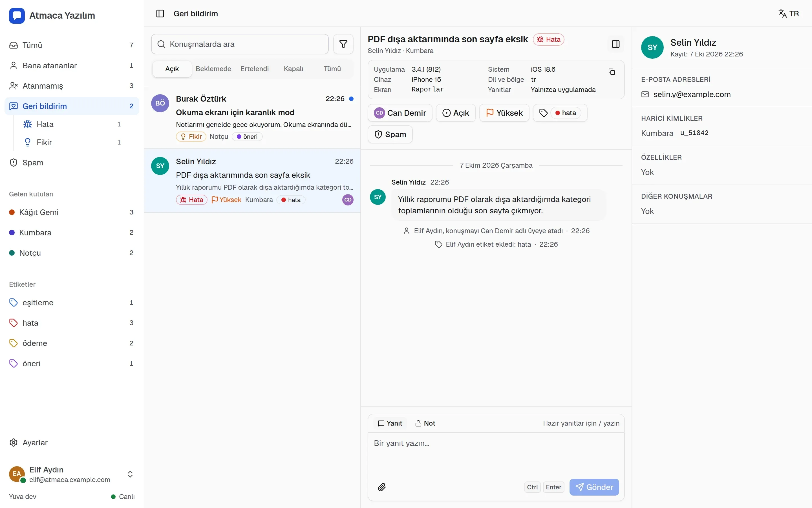Viewport: 812px width, 508px height.
Task: Select the Tümü status tab
Action: pos(332,69)
